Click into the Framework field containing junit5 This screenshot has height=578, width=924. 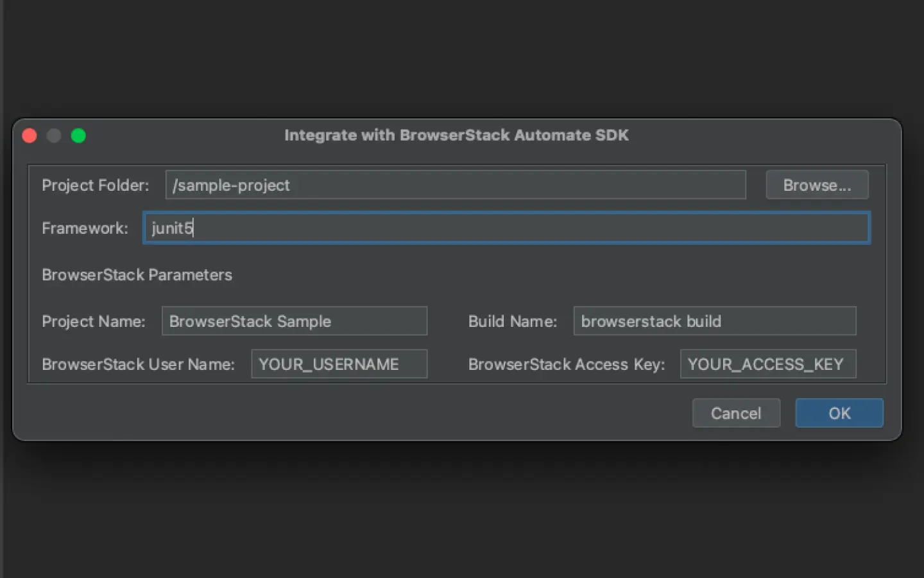(506, 228)
